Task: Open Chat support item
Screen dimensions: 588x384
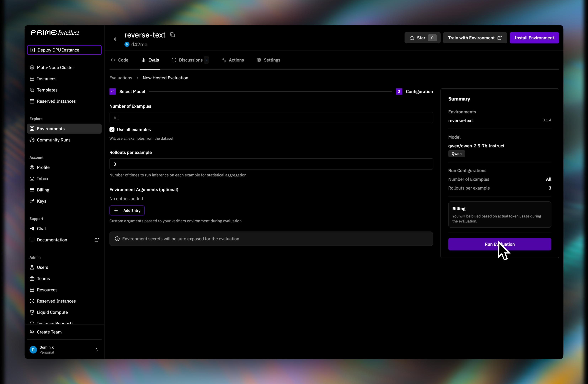Action: pyautogui.click(x=41, y=228)
